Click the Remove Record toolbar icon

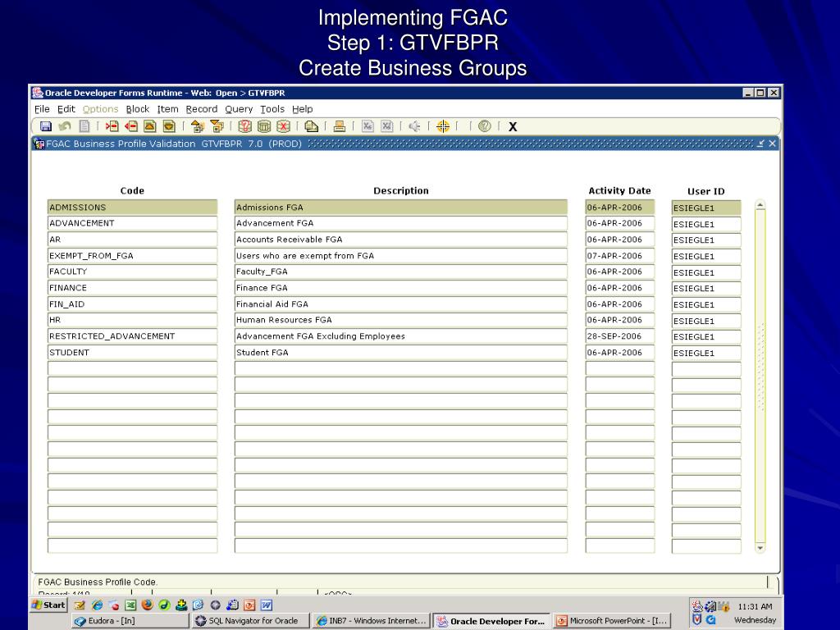click(x=130, y=126)
